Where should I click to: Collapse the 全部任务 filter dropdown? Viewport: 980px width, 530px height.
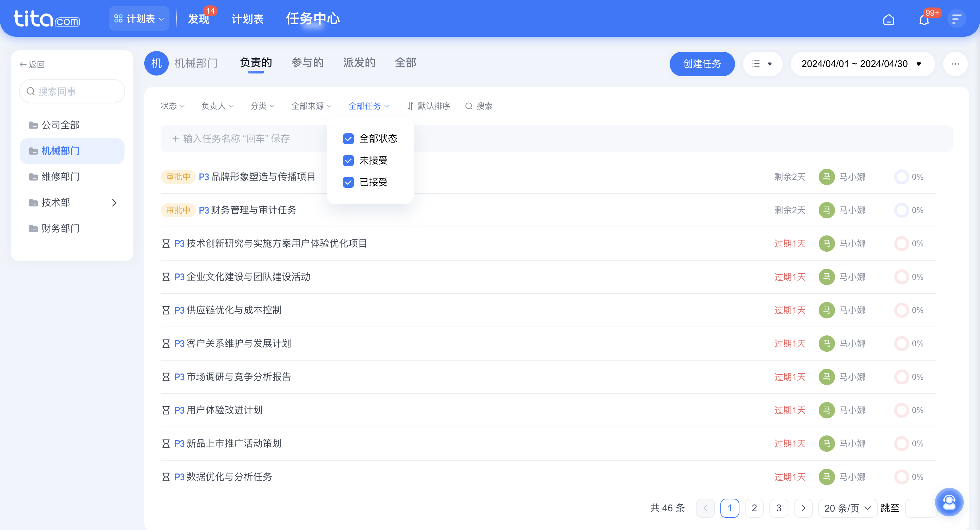click(369, 106)
